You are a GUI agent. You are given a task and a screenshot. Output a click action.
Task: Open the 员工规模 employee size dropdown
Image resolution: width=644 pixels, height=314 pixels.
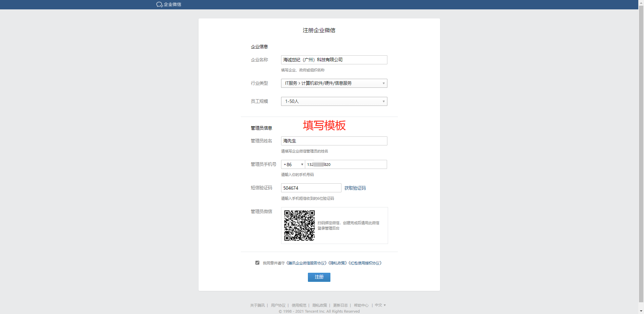coord(334,101)
